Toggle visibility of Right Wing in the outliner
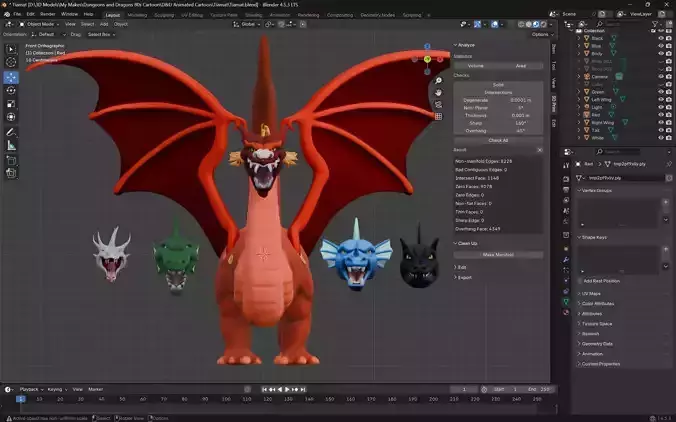Image resolution: width=676 pixels, height=422 pixels. coord(660,122)
